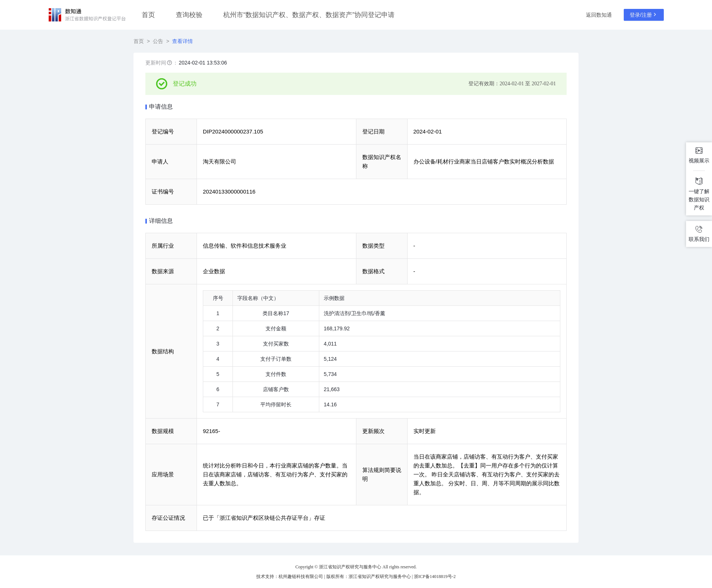
Task: Click the 平均停留时长 field name
Action: (276, 405)
